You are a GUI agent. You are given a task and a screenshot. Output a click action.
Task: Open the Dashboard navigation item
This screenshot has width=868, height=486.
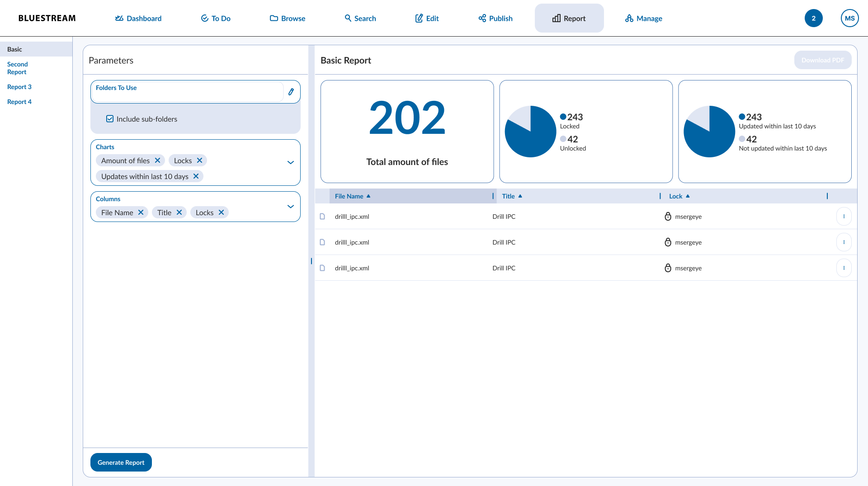click(x=138, y=18)
